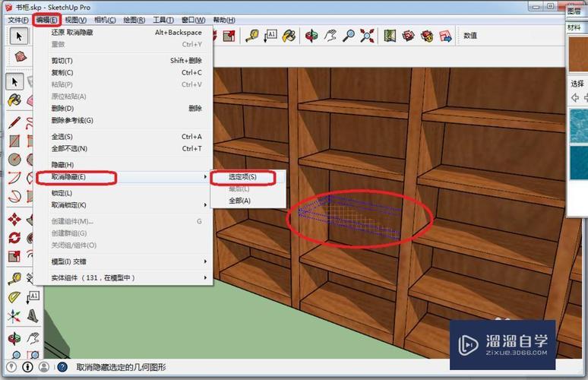Viewport: 588px width, 380px height.
Task: Click the Pan hand in top toolbar
Action: click(x=330, y=36)
